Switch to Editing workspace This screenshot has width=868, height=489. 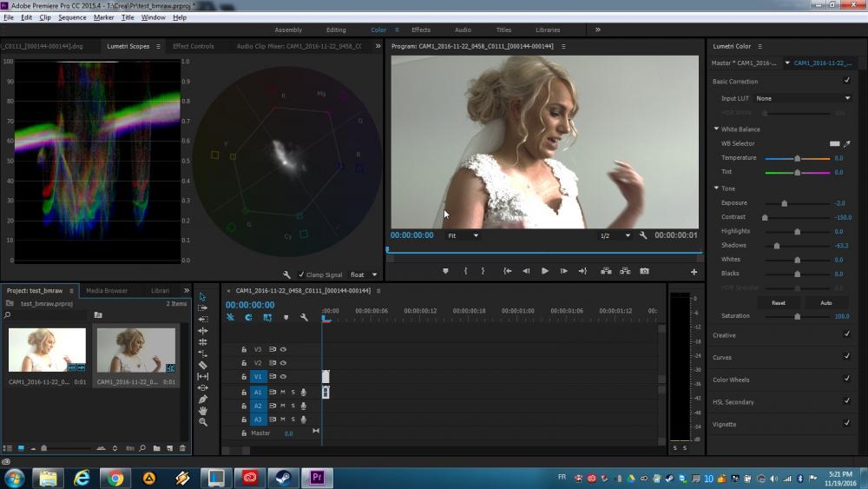click(x=336, y=30)
